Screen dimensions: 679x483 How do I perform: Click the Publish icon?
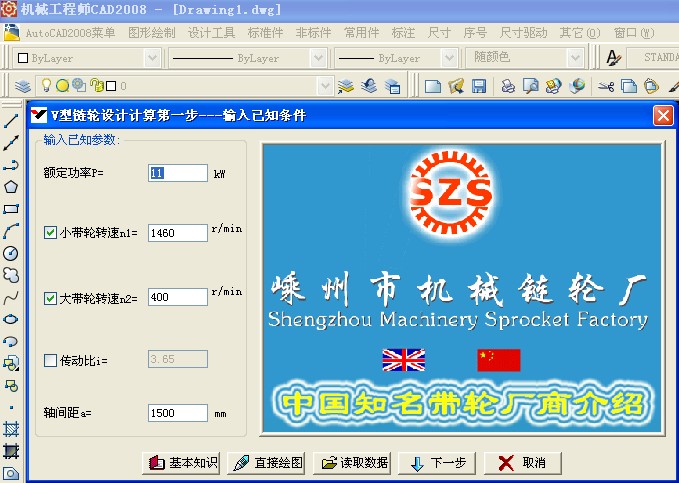tap(553, 86)
